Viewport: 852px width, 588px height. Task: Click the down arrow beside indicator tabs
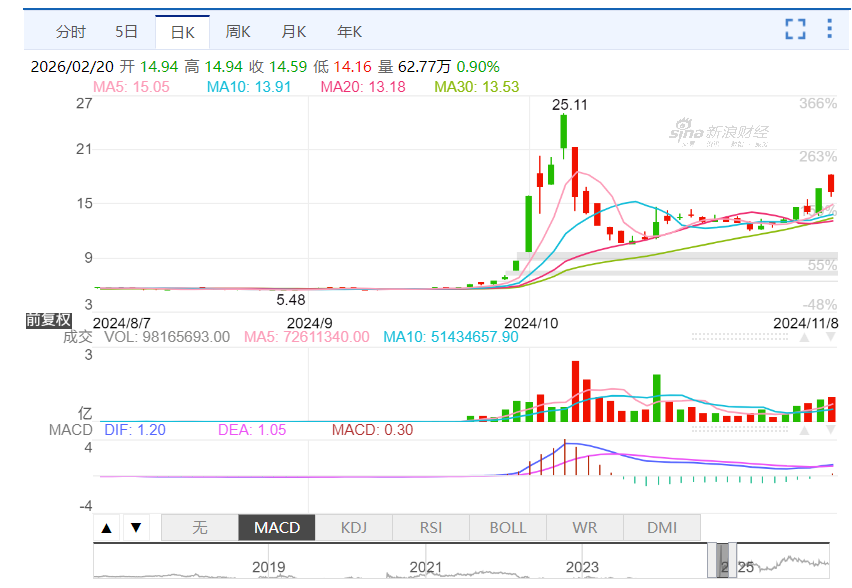tap(136, 528)
